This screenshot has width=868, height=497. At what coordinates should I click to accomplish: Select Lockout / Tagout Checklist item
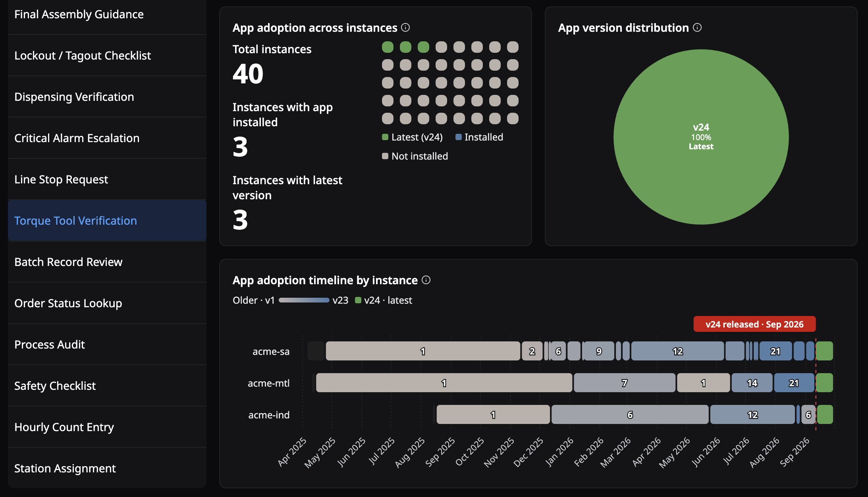click(x=107, y=56)
